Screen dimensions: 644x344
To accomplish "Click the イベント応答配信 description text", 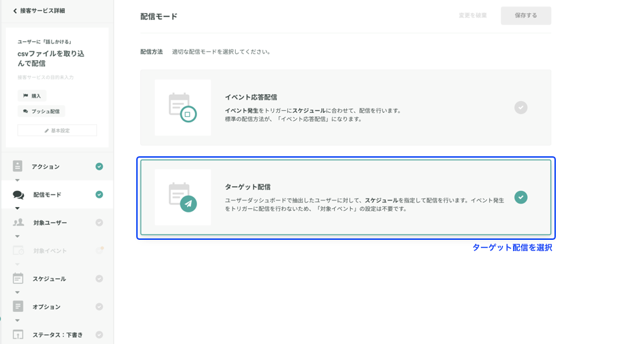I will [x=313, y=115].
